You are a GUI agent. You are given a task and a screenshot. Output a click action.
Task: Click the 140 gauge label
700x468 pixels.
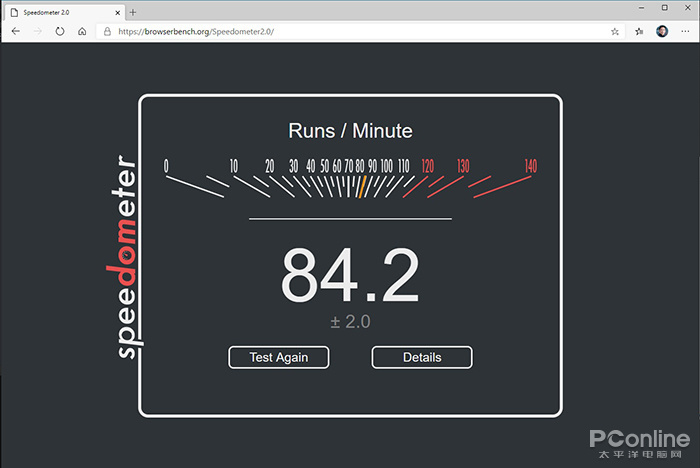coord(531,166)
